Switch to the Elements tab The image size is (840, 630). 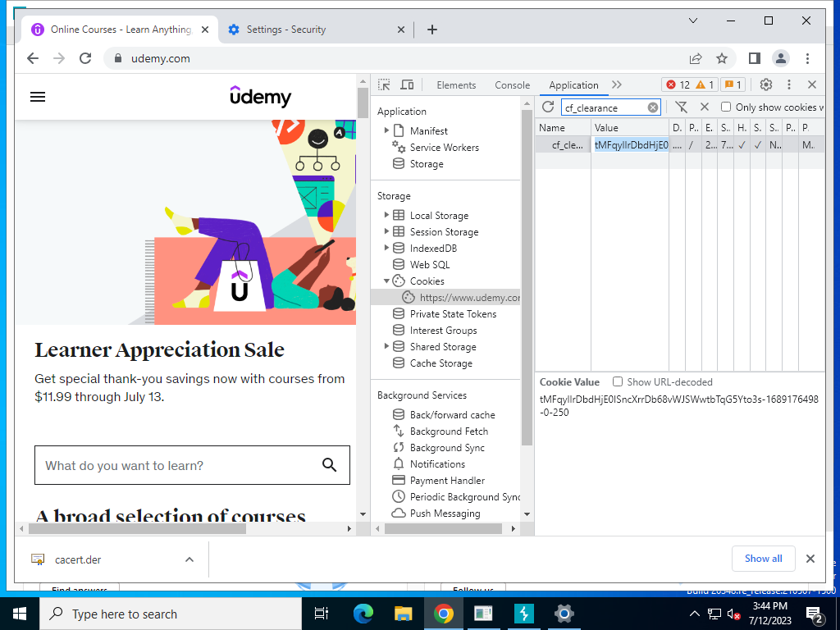[456, 85]
